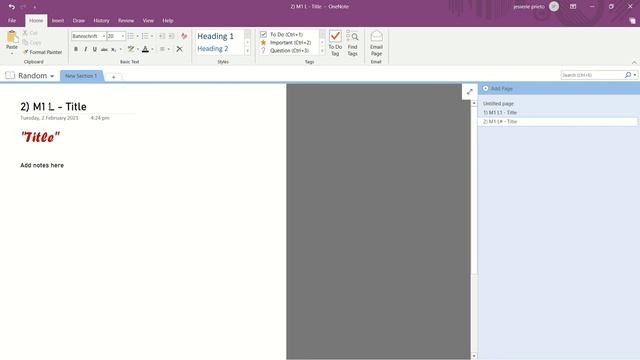Switch to the History tab
The image size is (640, 360).
101,20
